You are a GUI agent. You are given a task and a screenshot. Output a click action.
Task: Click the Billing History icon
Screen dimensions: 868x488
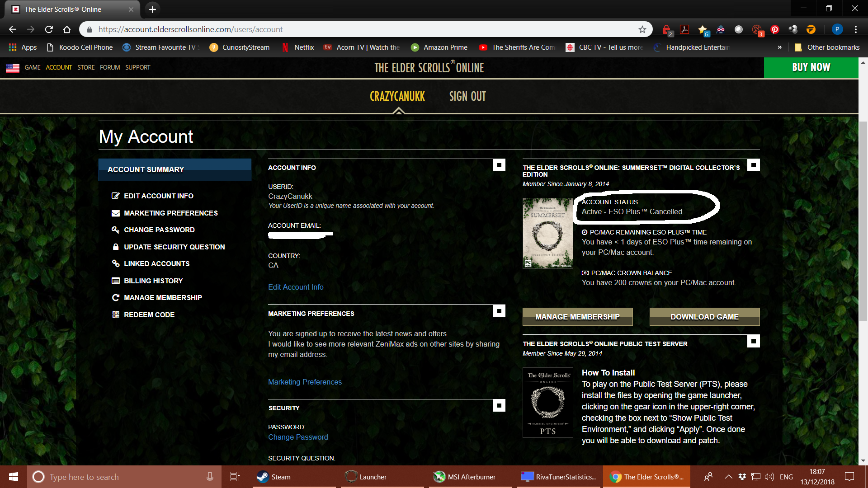tap(116, 281)
